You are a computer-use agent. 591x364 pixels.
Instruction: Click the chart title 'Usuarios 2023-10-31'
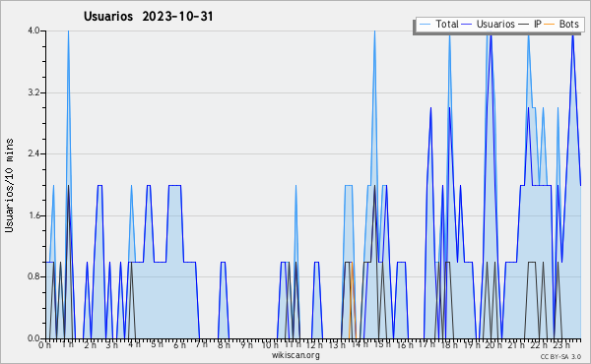point(148,17)
